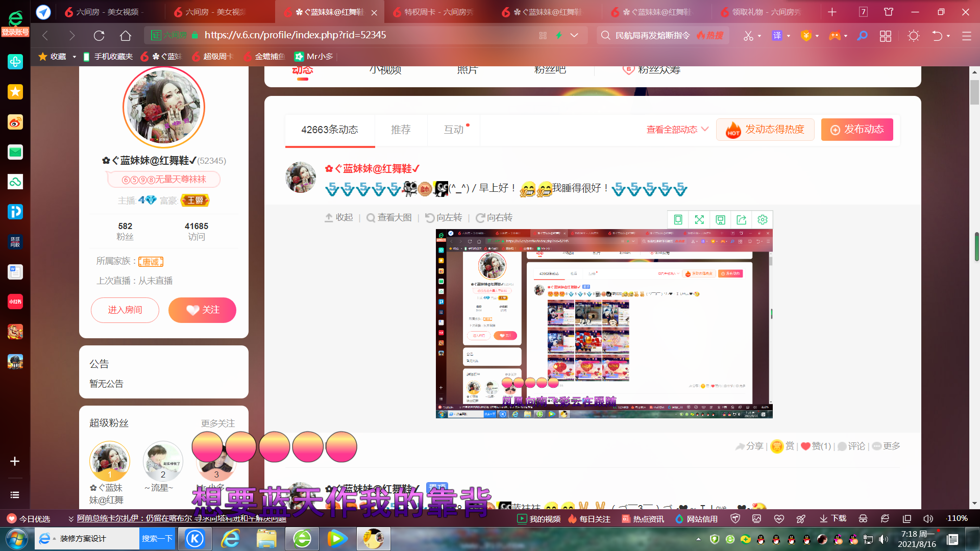980x551 pixels.
Task: Click the undo closed-tab icon
Action: click(x=937, y=36)
